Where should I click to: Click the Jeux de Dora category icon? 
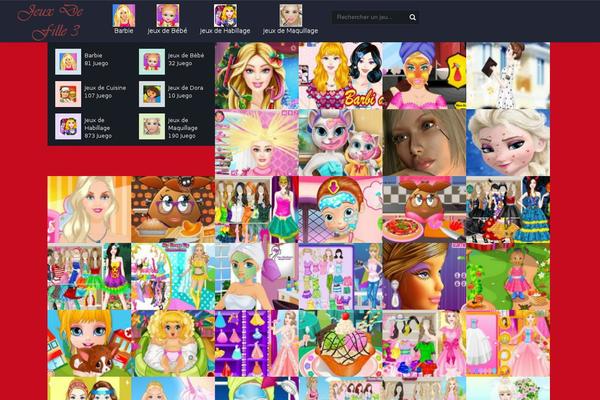152,94
